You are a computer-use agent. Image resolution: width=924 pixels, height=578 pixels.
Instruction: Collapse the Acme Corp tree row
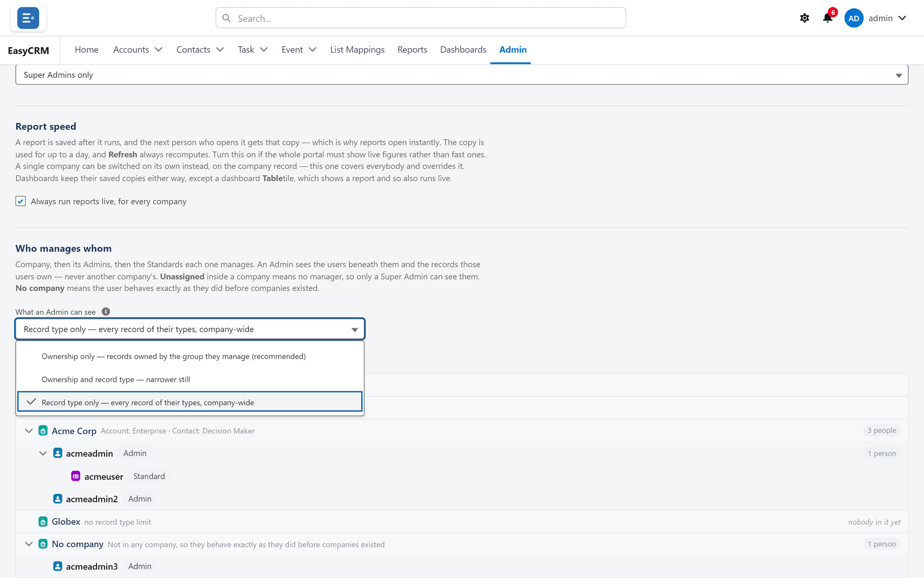coord(29,431)
